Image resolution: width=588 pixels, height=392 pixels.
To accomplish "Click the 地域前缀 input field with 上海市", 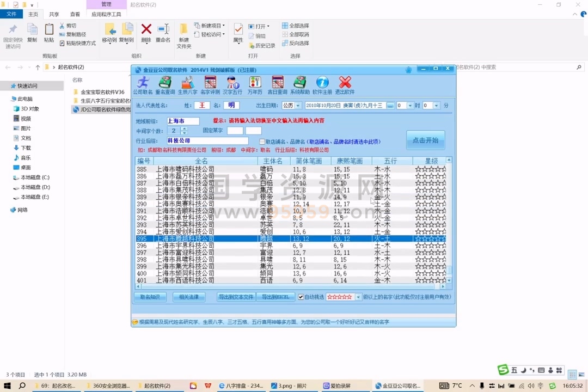I will [x=182, y=121].
